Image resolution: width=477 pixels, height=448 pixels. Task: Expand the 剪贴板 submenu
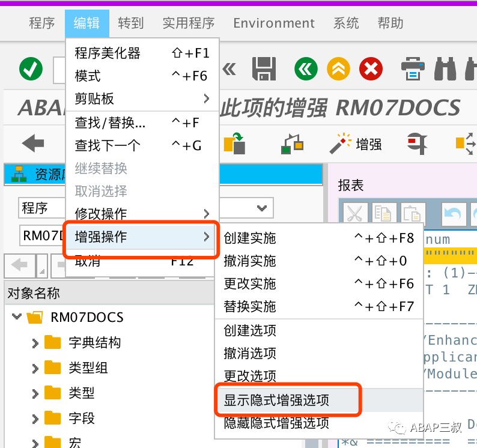142,98
